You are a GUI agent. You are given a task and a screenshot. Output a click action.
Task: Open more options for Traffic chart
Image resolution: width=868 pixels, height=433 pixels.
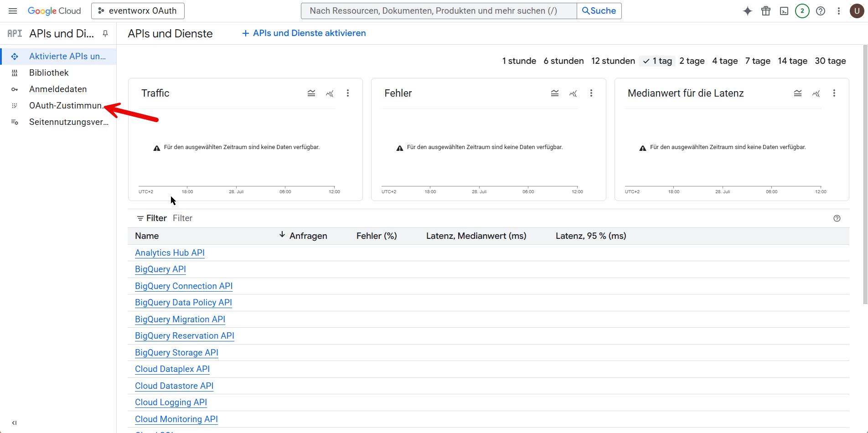tap(348, 93)
